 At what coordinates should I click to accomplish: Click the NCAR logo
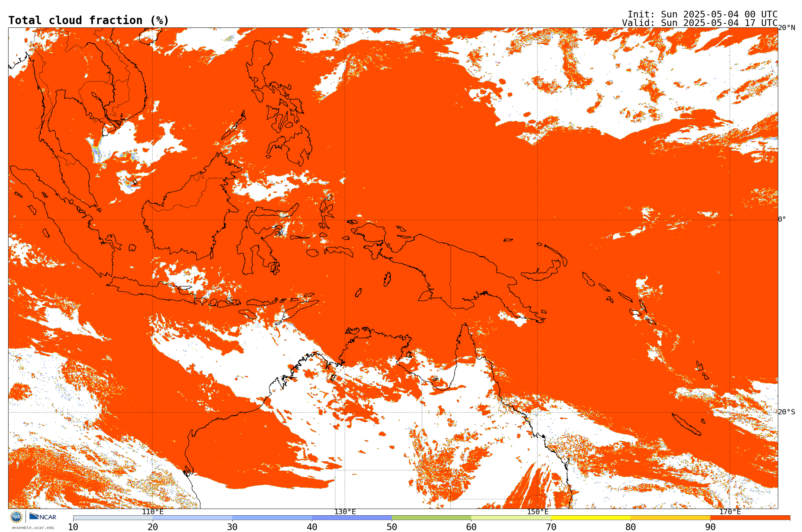(43, 516)
